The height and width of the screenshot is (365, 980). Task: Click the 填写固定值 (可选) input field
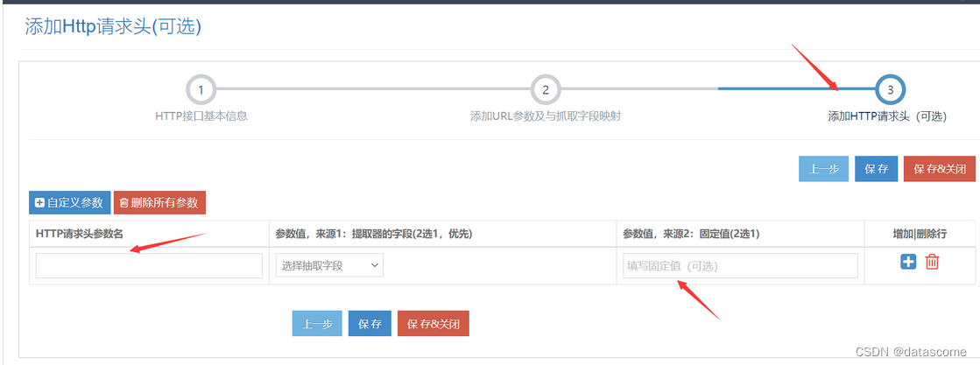pyautogui.click(x=740, y=265)
